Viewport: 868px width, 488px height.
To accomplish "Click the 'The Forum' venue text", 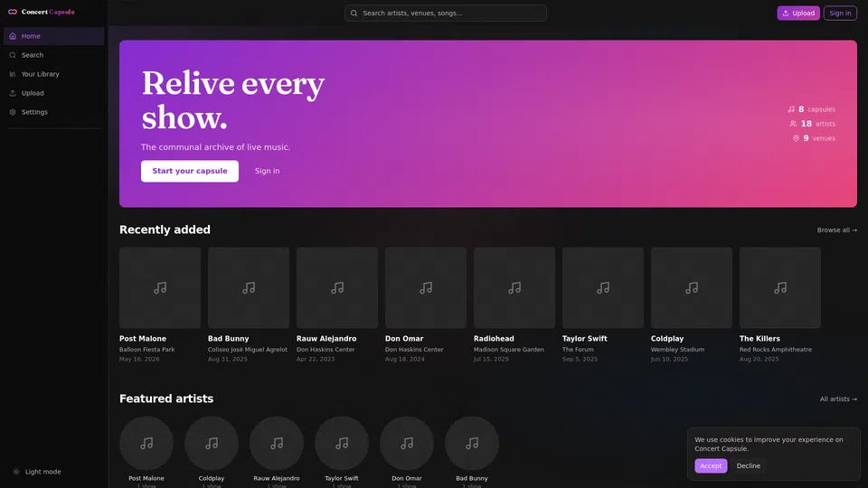I will 578,350.
